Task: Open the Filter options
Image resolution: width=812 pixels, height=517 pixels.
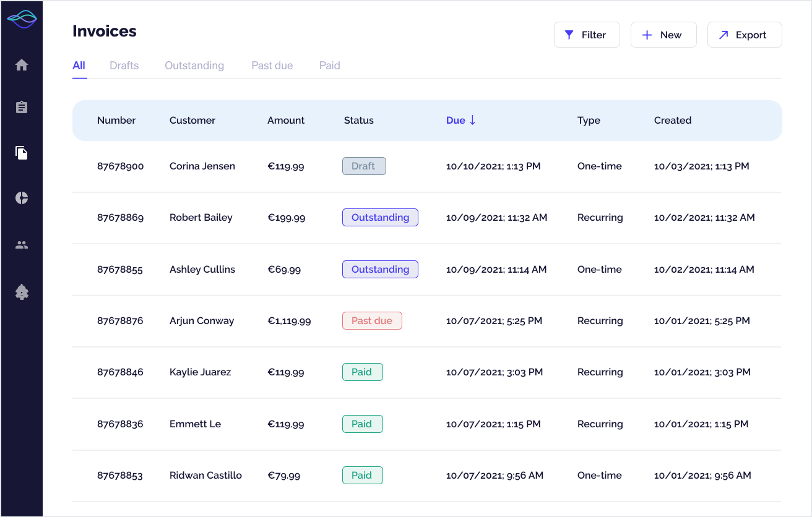Action: coord(586,35)
